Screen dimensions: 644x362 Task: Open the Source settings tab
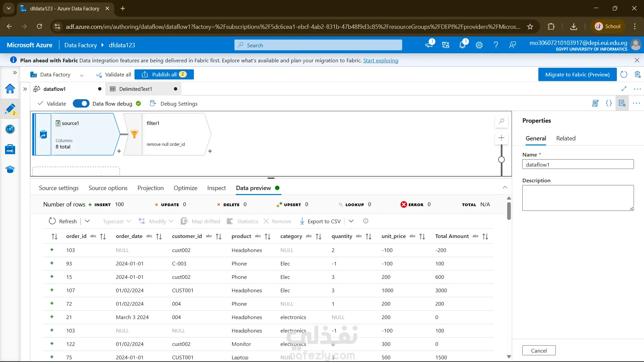coord(59,188)
